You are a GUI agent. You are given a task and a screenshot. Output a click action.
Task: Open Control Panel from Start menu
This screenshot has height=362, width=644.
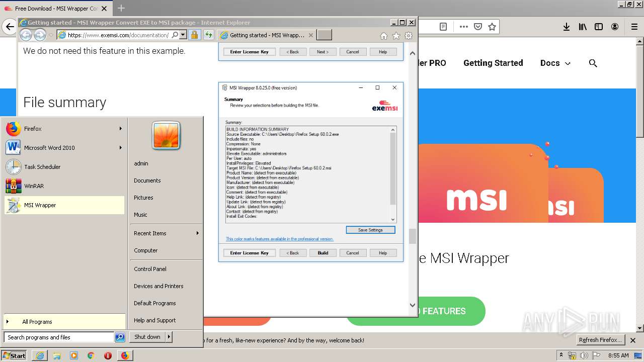(150, 269)
